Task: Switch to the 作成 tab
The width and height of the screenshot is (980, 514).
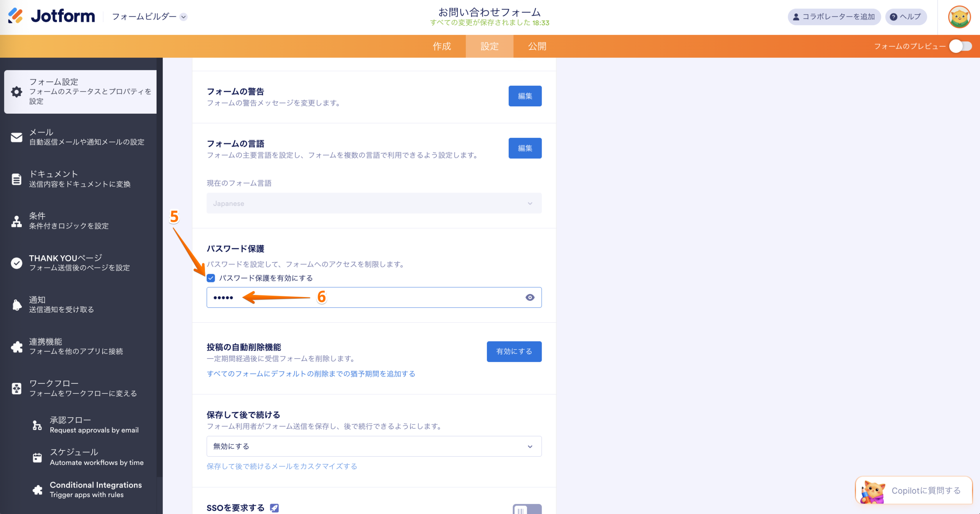Action: [x=442, y=46]
